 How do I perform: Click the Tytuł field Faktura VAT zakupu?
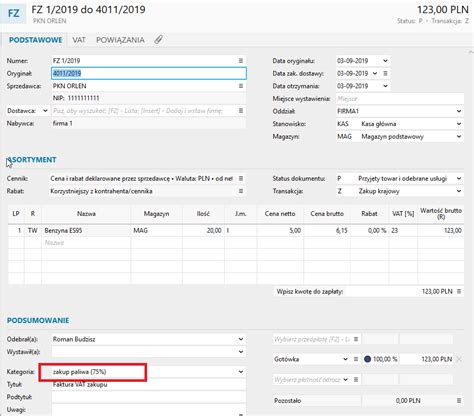click(149, 384)
